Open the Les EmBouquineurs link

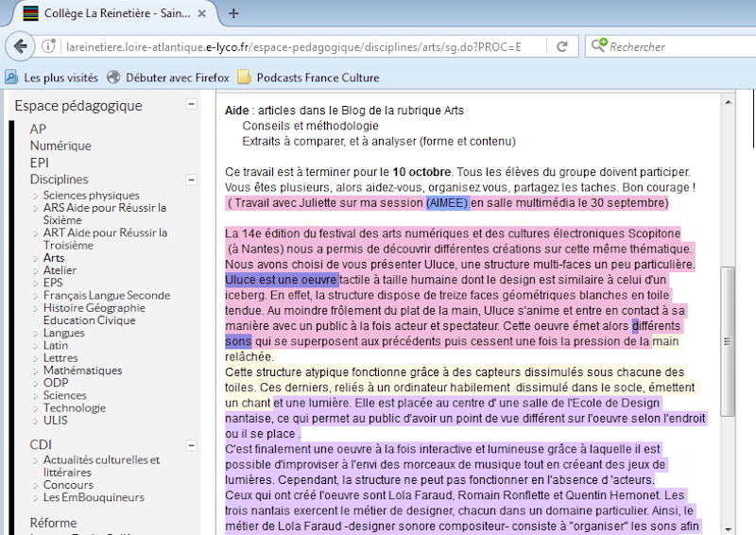93,497
